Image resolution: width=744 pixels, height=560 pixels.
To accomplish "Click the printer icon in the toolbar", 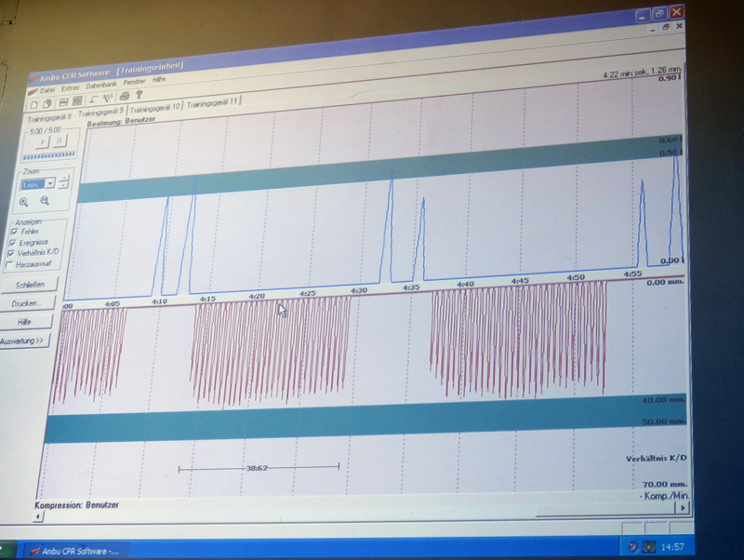I will (125, 96).
